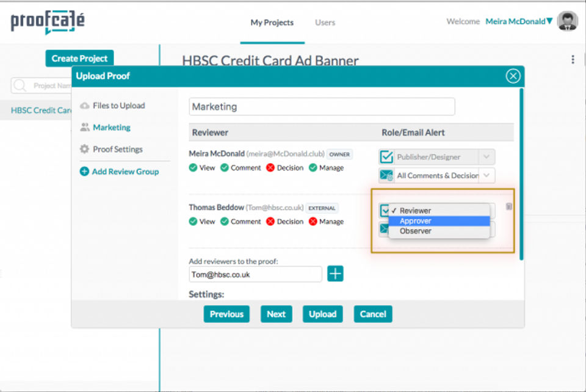Click the Role/Email Alert column header
The image size is (586, 392).
click(413, 132)
